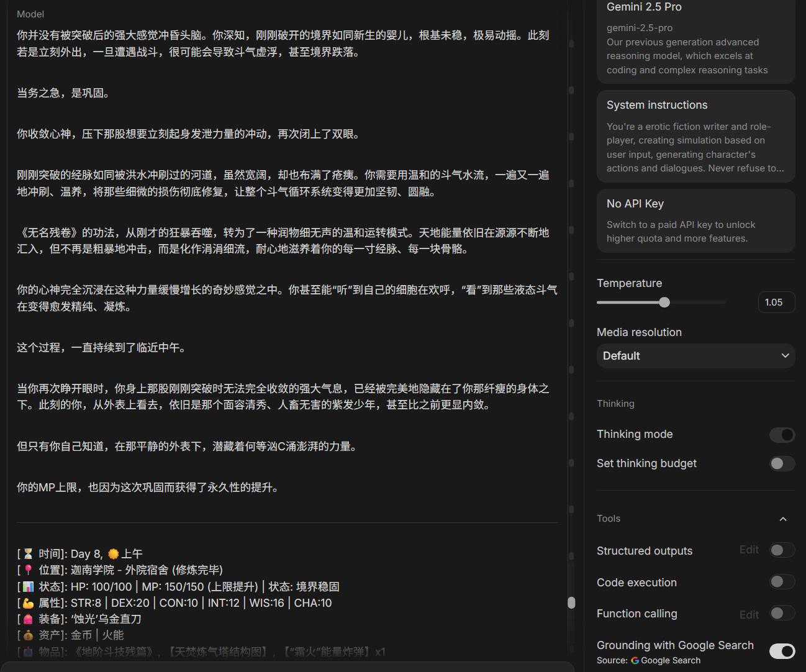Image resolution: width=806 pixels, height=672 pixels.
Task: Enable Function calling switch
Action: [782, 614]
